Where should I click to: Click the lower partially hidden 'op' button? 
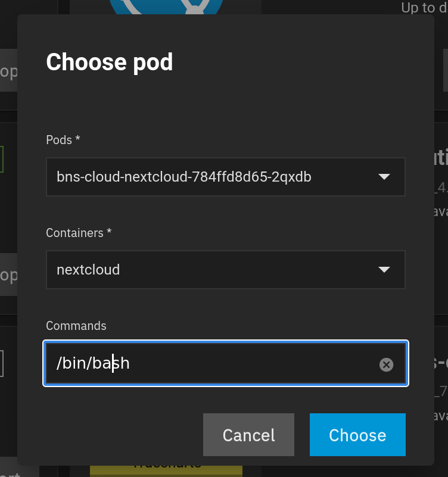8,275
